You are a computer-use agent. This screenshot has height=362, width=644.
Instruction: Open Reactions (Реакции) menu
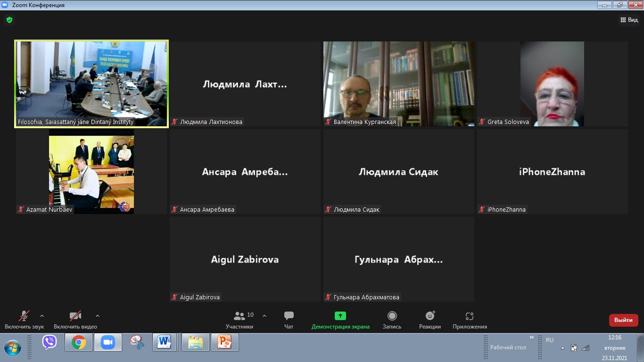(429, 320)
